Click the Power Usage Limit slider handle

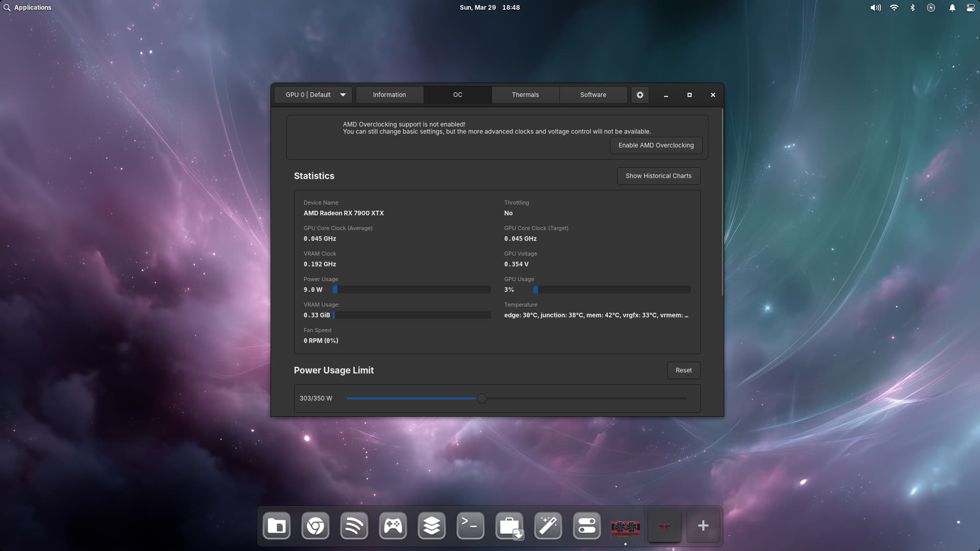tap(481, 398)
